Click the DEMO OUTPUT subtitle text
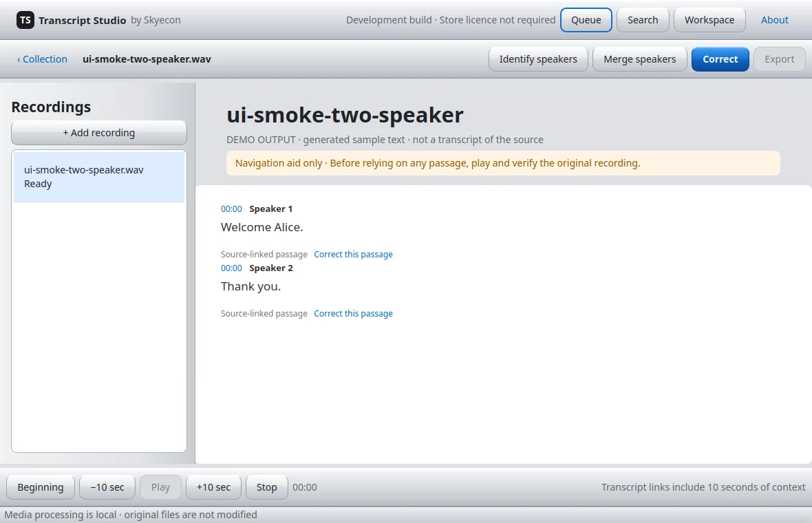This screenshot has height=523, width=812. [385, 140]
